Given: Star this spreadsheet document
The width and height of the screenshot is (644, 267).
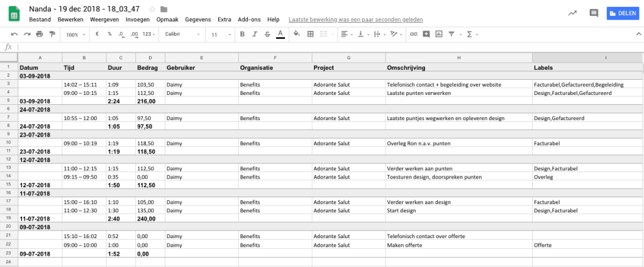Looking at the screenshot, I should (152, 9).
